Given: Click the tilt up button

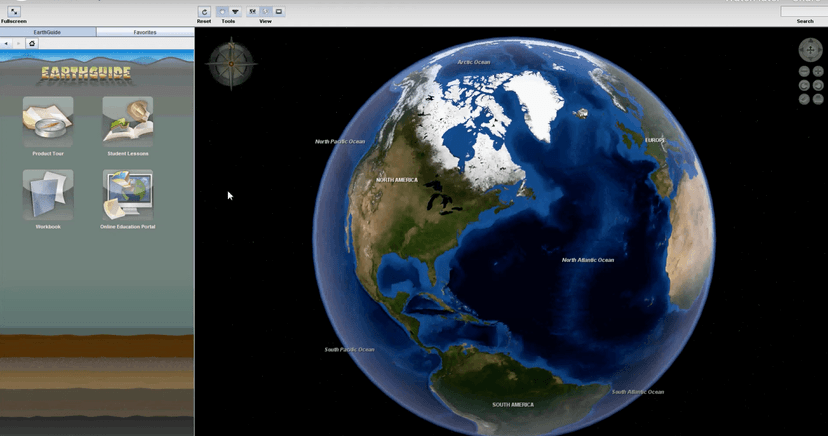Looking at the screenshot, I should tap(804, 99).
